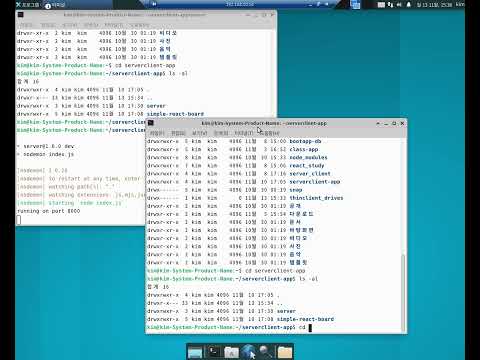
Task: Launch the Terminal icon in the dock
Action: click(213, 352)
